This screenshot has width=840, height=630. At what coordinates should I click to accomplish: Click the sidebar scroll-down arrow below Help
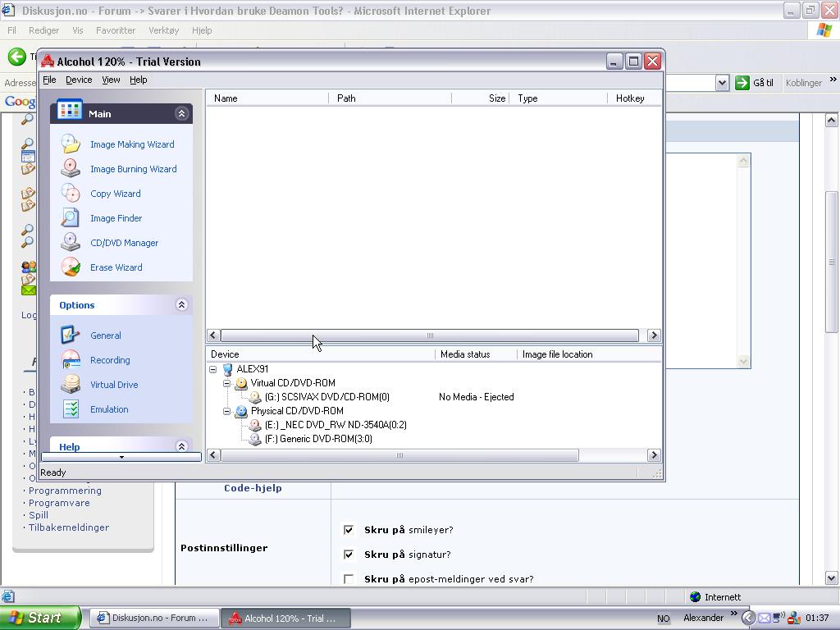121,457
